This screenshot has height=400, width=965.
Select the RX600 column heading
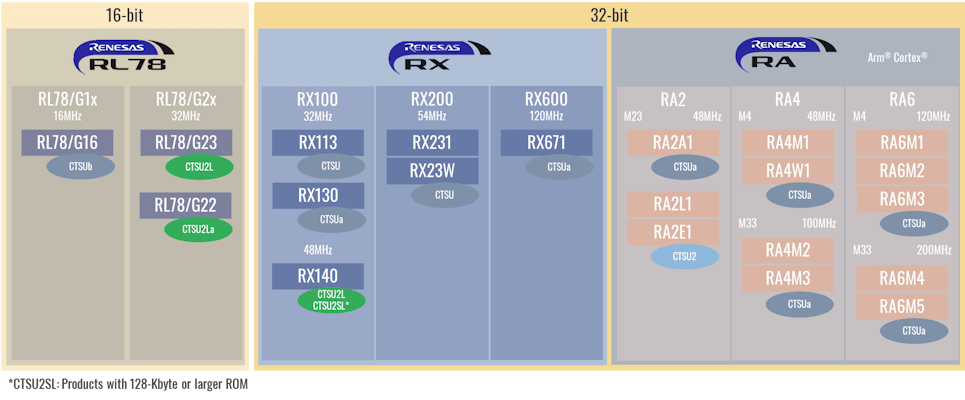(x=547, y=99)
